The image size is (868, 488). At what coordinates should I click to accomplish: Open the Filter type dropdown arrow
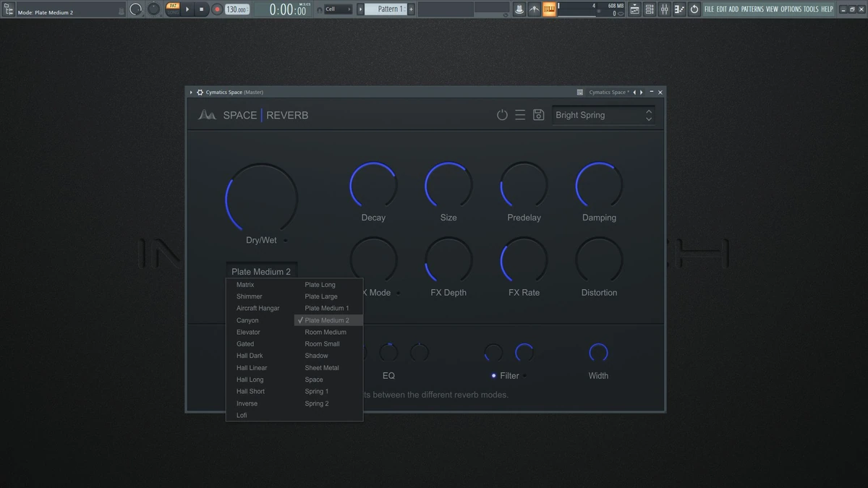coord(525,376)
